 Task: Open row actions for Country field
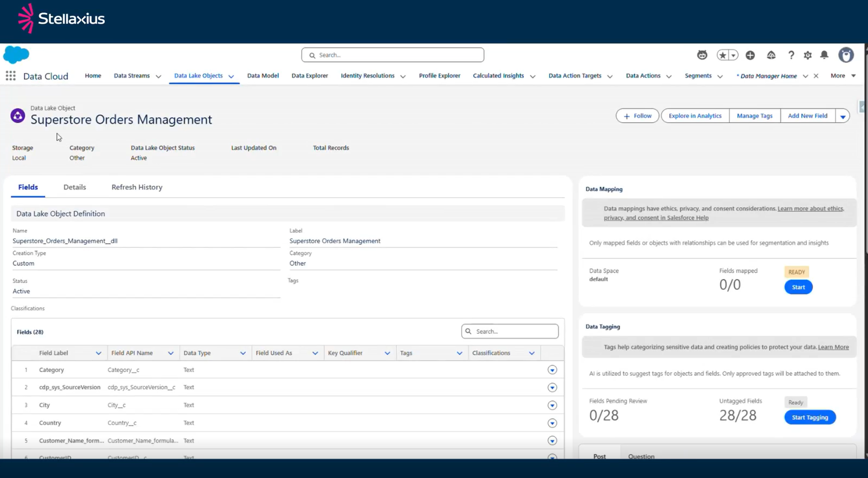pyautogui.click(x=552, y=423)
